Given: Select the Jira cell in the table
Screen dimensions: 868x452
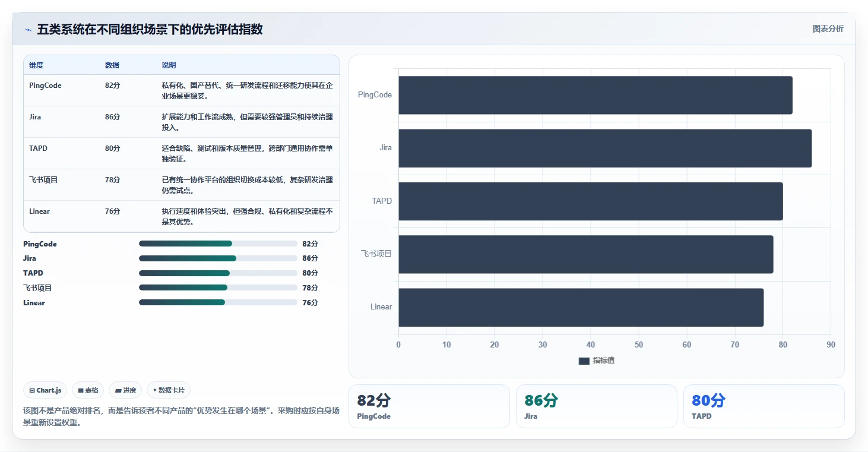Looking at the screenshot, I should (x=35, y=117).
